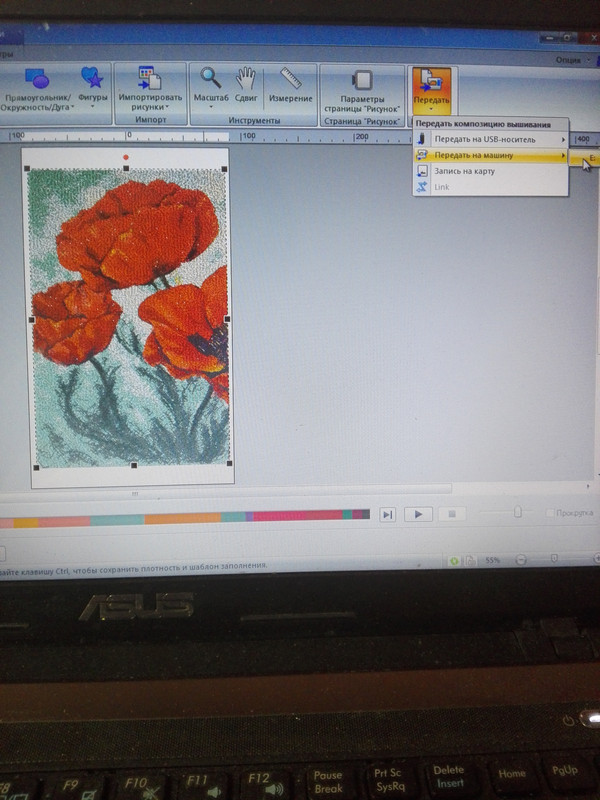Click the Импорт group label

151,119
